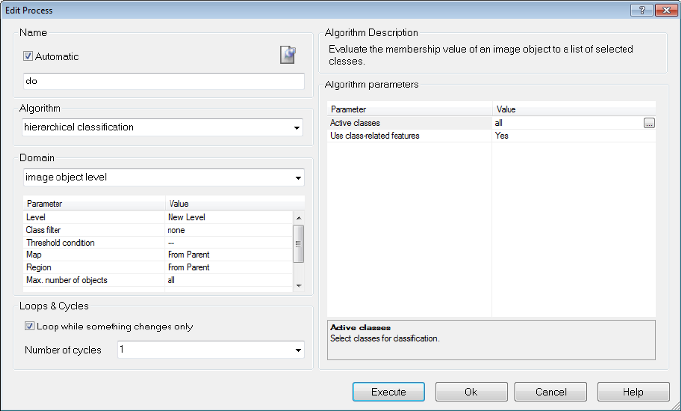Click the Ok button
The width and height of the screenshot is (681, 411).
470,391
